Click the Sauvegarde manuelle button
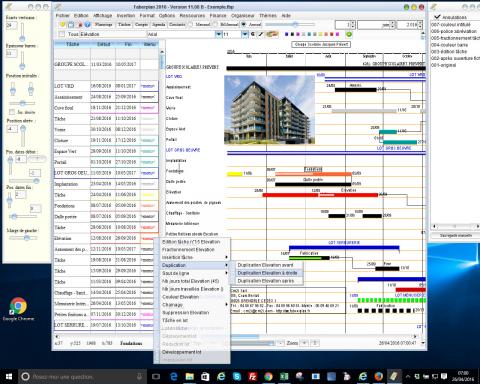The image size is (480, 384). 456,235
